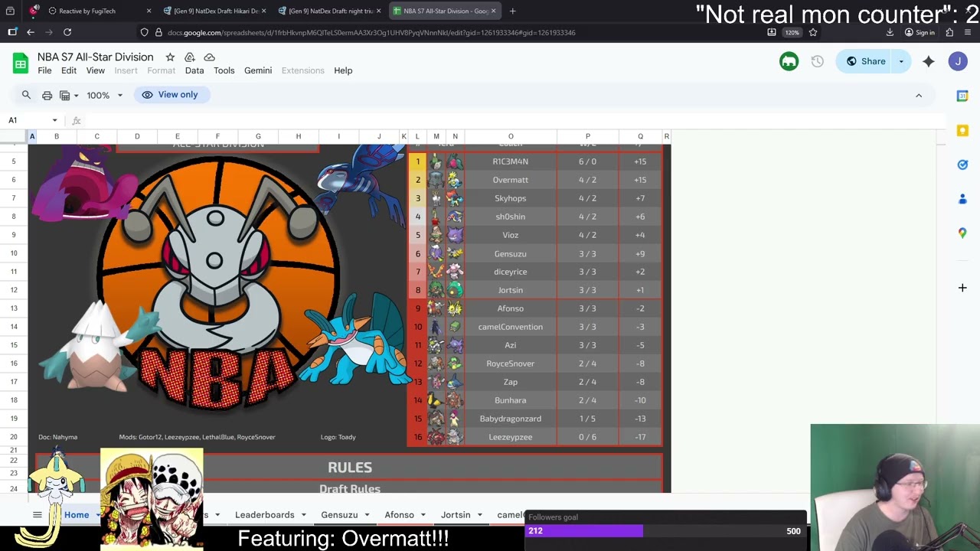Switch to the Jortsin sheet tab
The height and width of the screenshot is (551, 980).
(x=456, y=515)
